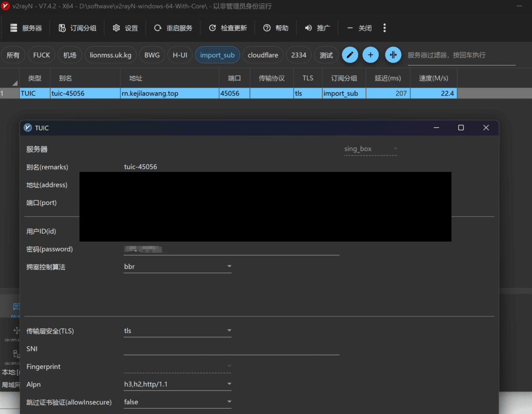Select the H-UI group tab
The image size is (532, 414).
(x=180, y=55)
